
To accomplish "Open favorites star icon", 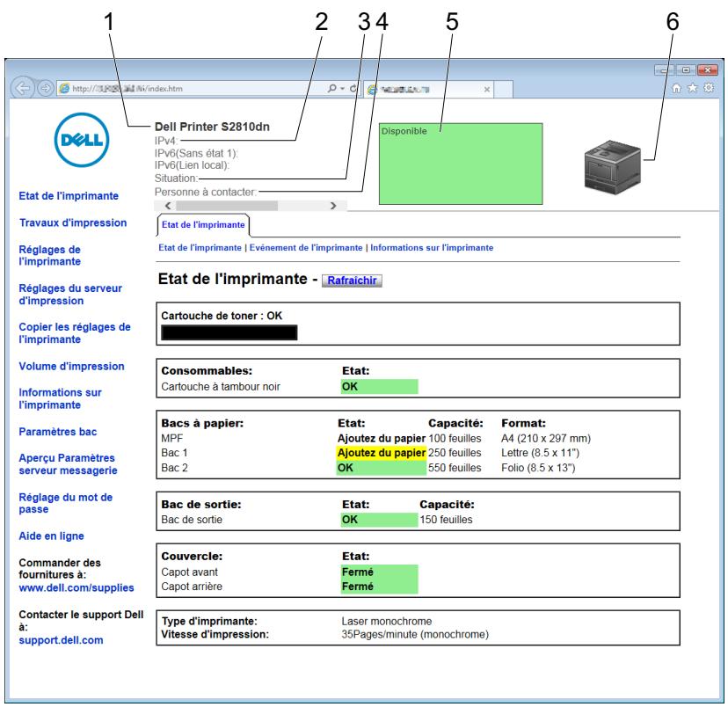I will 692,88.
